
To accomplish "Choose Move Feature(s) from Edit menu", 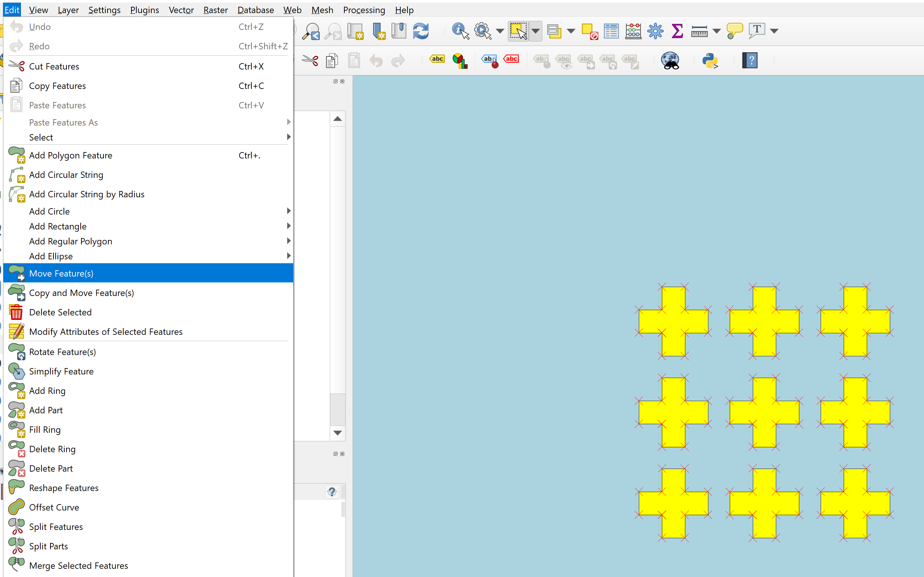I will [x=61, y=273].
